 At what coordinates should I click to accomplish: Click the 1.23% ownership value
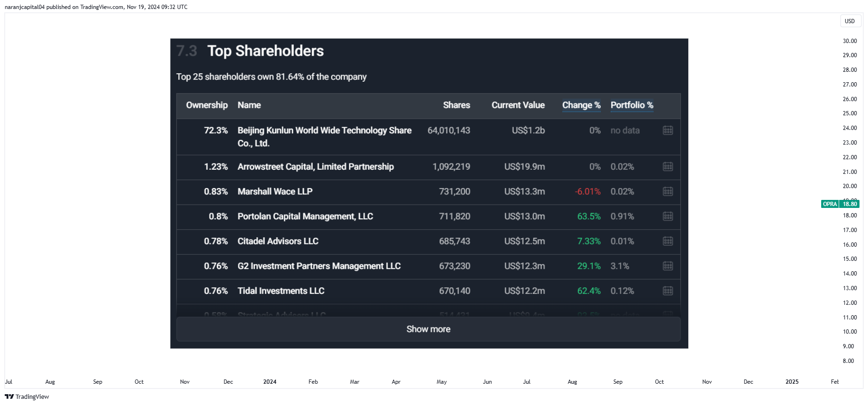(216, 167)
